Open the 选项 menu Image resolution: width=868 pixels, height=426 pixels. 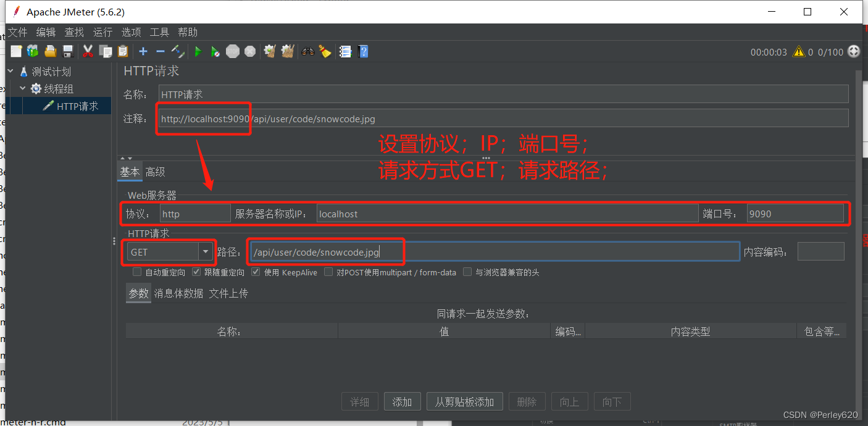[131, 32]
